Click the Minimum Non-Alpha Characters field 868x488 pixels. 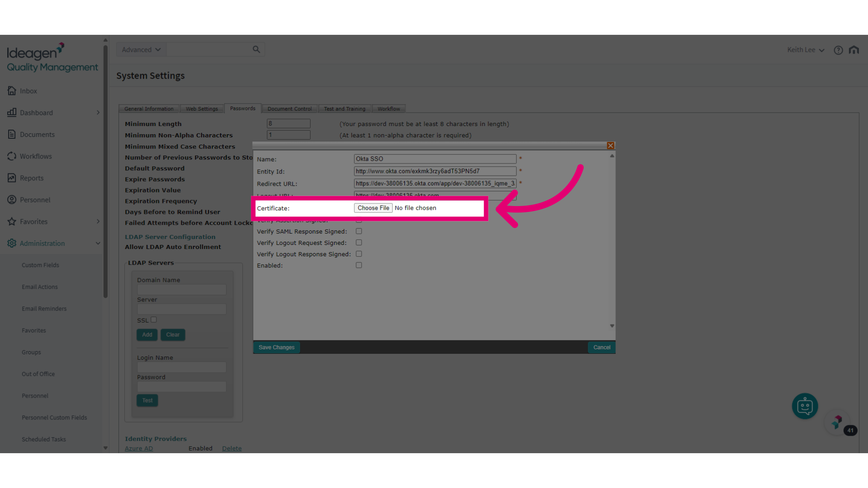[x=288, y=135]
